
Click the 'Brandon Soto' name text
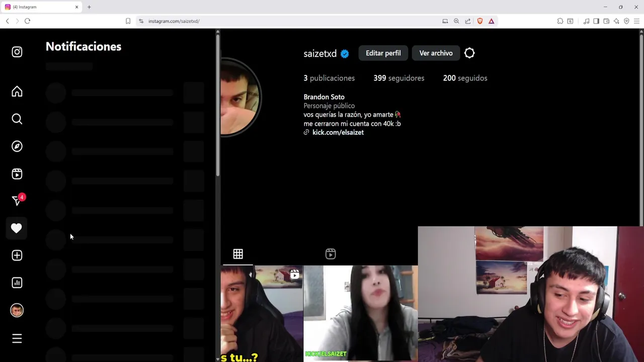[x=324, y=97]
